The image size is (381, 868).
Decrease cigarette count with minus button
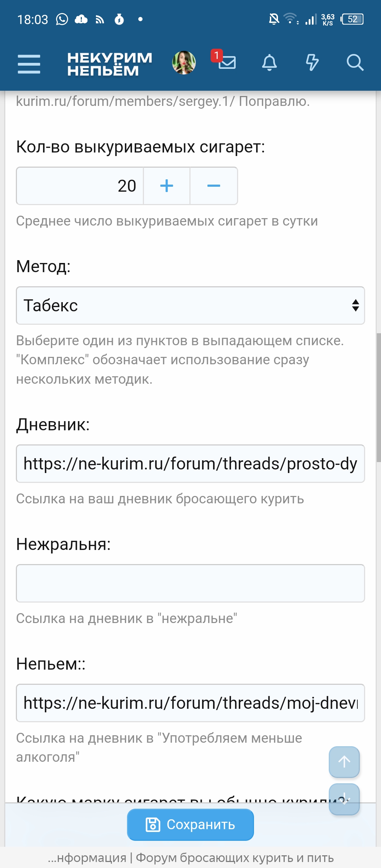214,186
